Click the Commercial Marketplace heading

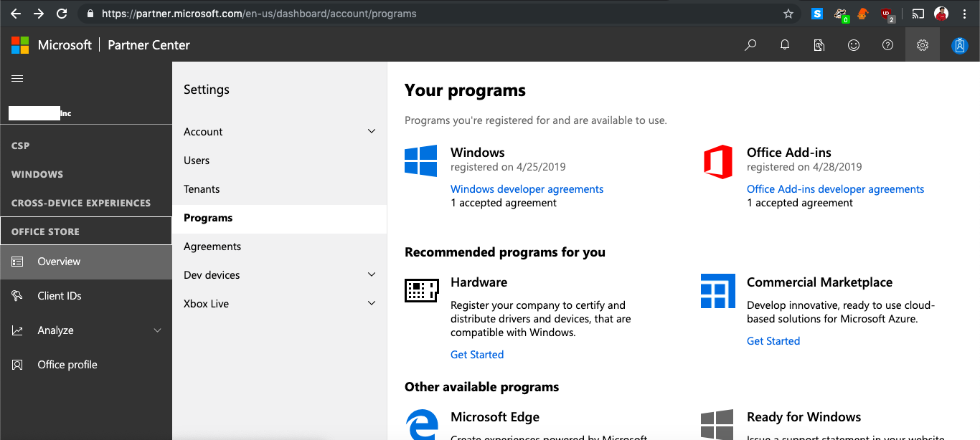tap(819, 282)
